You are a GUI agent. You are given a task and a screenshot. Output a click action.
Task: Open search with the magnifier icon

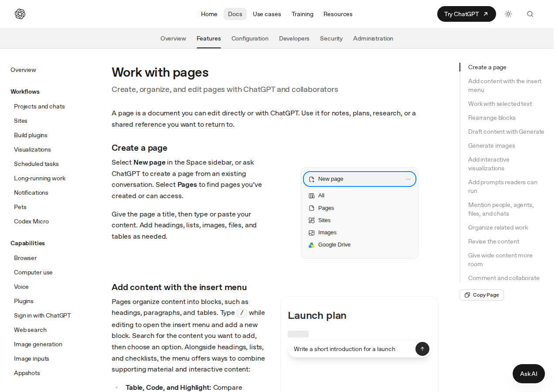click(x=530, y=14)
